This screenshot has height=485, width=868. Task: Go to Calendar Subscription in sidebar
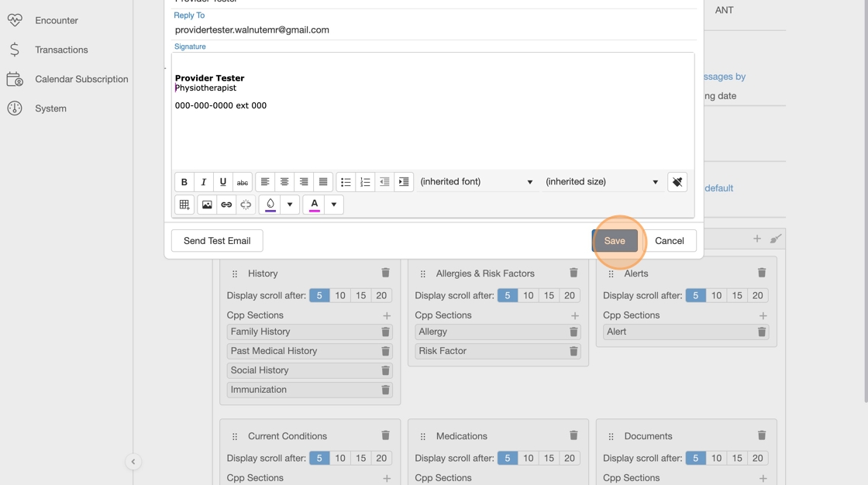point(81,79)
